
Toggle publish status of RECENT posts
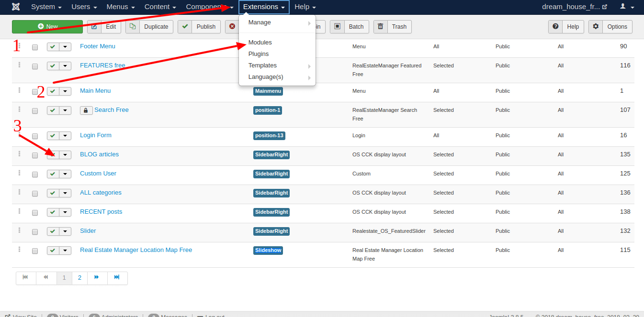(53, 212)
